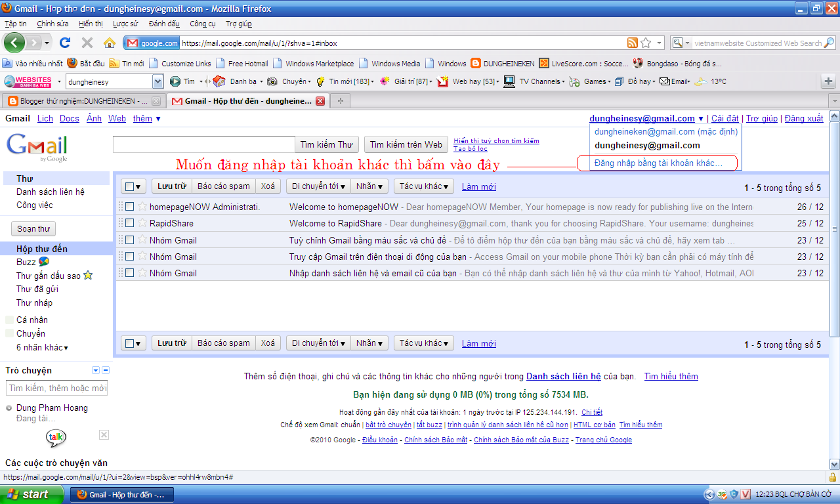Open the tab list dropdown arrow
The image size is (840, 504).
click(x=833, y=101)
